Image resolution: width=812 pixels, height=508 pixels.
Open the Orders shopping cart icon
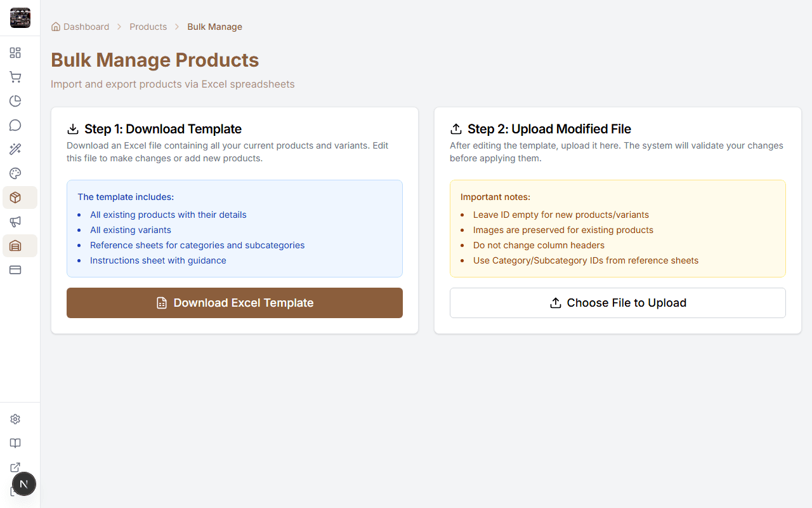(x=15, y=77)
